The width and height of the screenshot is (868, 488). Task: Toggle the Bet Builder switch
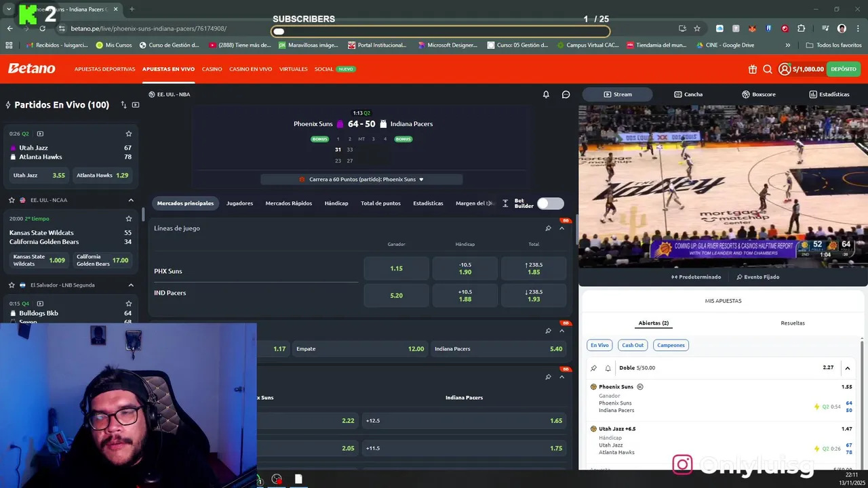(550, 203)
